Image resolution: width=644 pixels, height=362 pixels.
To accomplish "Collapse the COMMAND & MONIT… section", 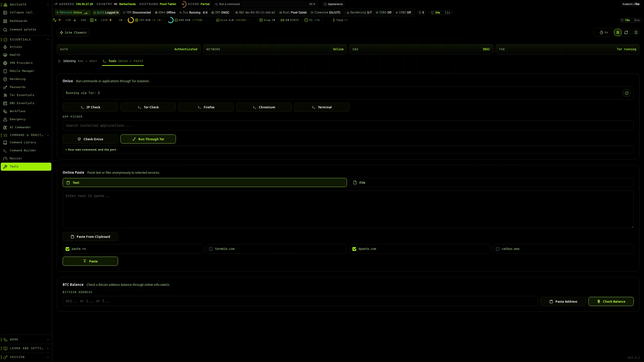I will point(26,135).
